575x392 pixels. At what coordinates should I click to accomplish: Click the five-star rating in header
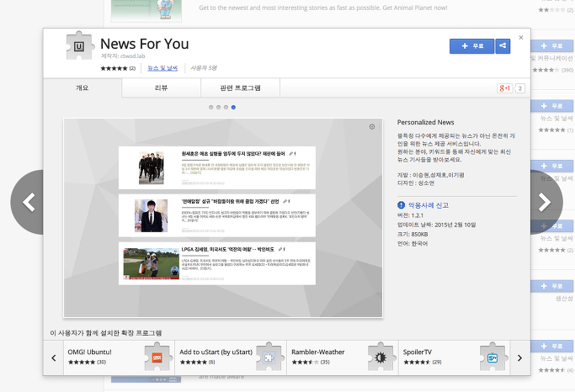tap(114, 68)
